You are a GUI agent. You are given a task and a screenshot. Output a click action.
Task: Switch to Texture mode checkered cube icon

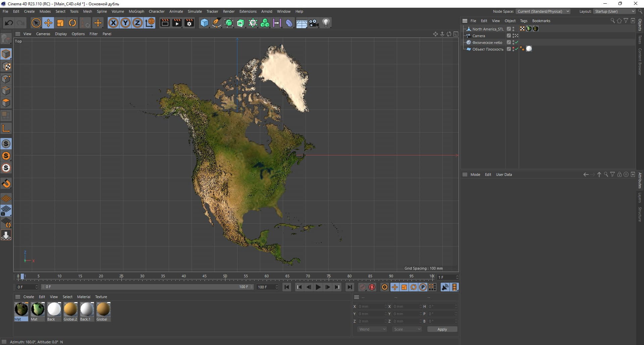(6, 66)
